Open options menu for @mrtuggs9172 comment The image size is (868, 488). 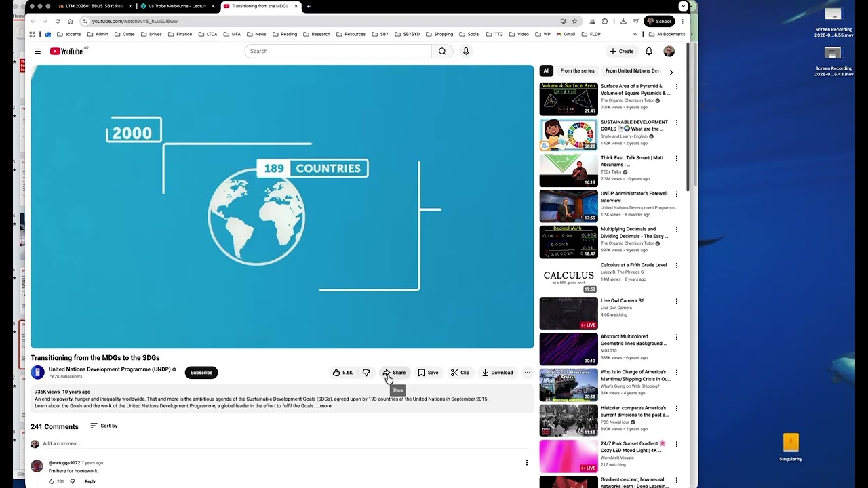pyautogui.click(x=527, y=463)
